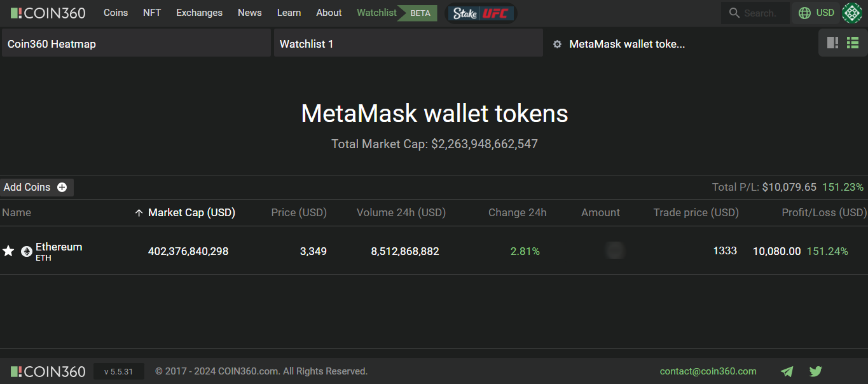The width and height of the screenshot is (868, 384).
Task: Click the MetaMask wallet tokens page heading
Action: [434, 113]
